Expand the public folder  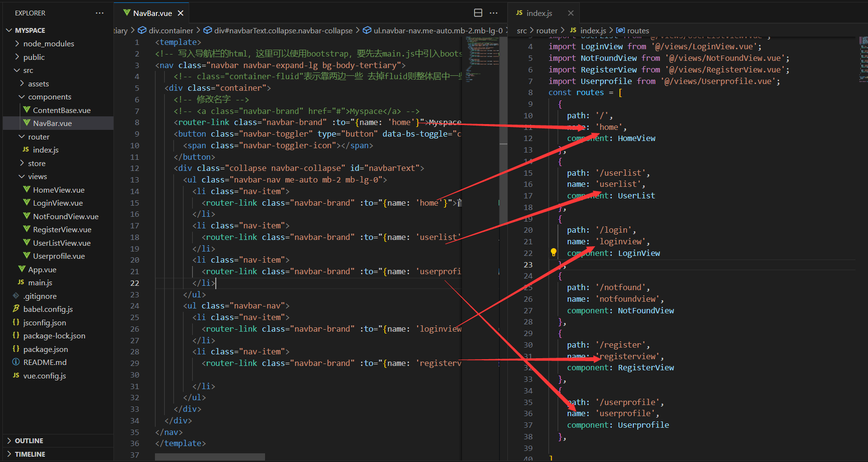click(17, 57)
